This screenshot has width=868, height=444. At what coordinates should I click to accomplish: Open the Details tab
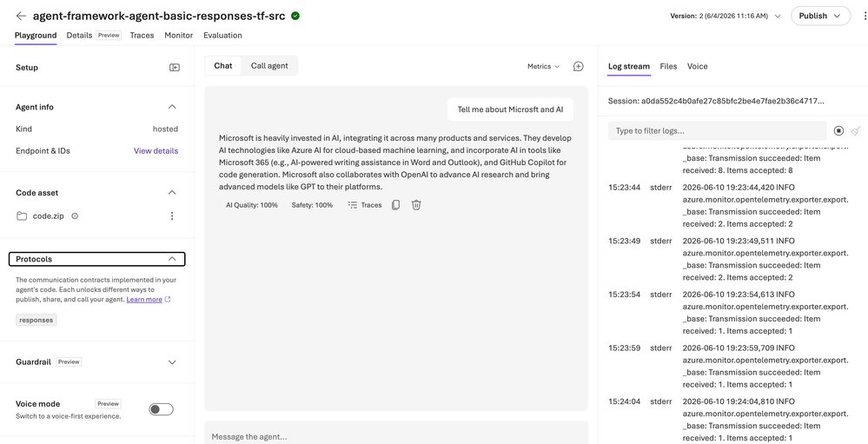click(x=79, y=36)
